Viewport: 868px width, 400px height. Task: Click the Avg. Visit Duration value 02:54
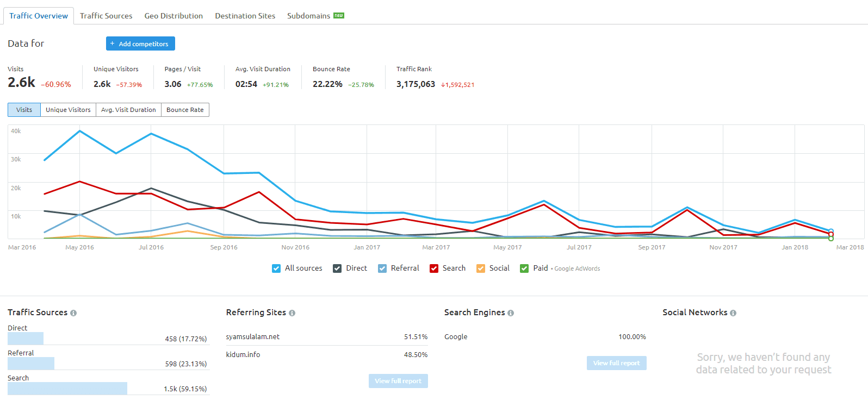[x=246, y=84]
